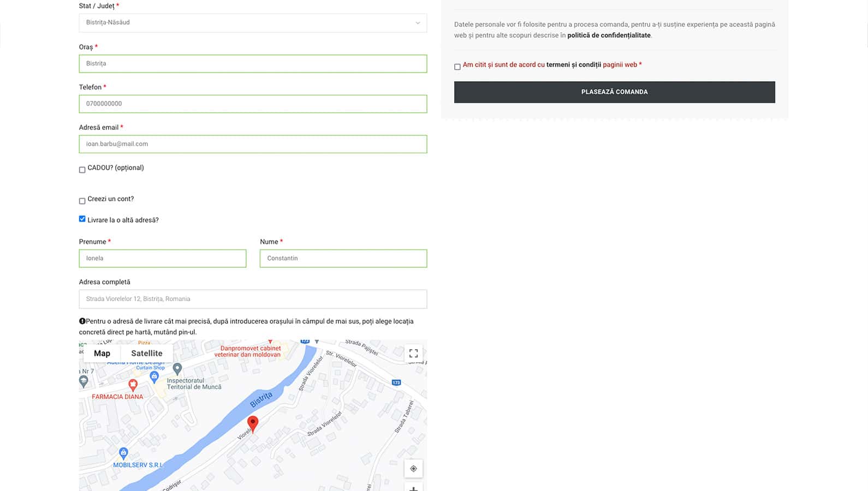This screenshot has height=491, width=868.
Task: Click the Adresa completă input field
Action: (253, 299)
